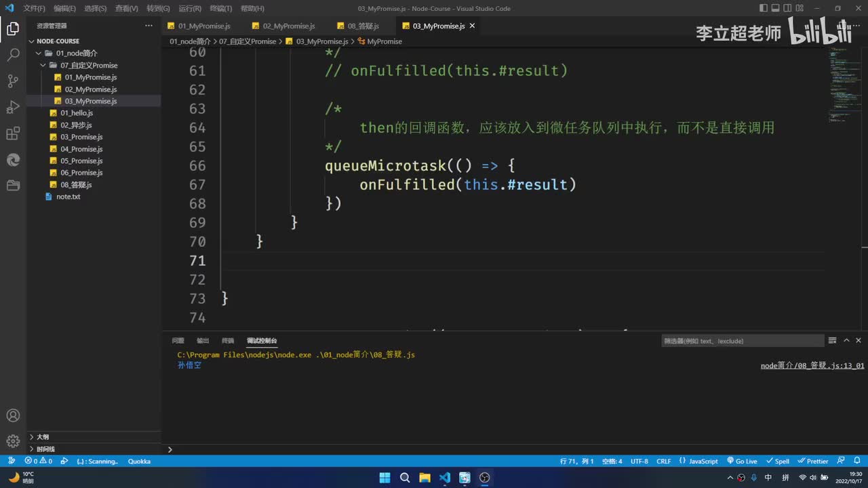Maximize the bottom panel with the up chevron
The height and width of the screenshot is (488, 868).
(x=846, y=340)
